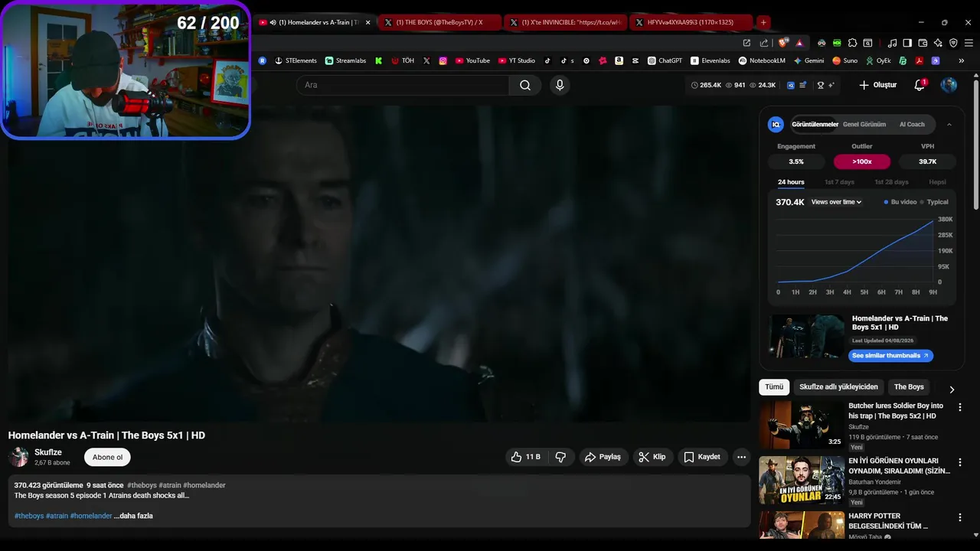Open the Suno bookmark
Viewport: 980px width, 551px height.
coord(845,60)
